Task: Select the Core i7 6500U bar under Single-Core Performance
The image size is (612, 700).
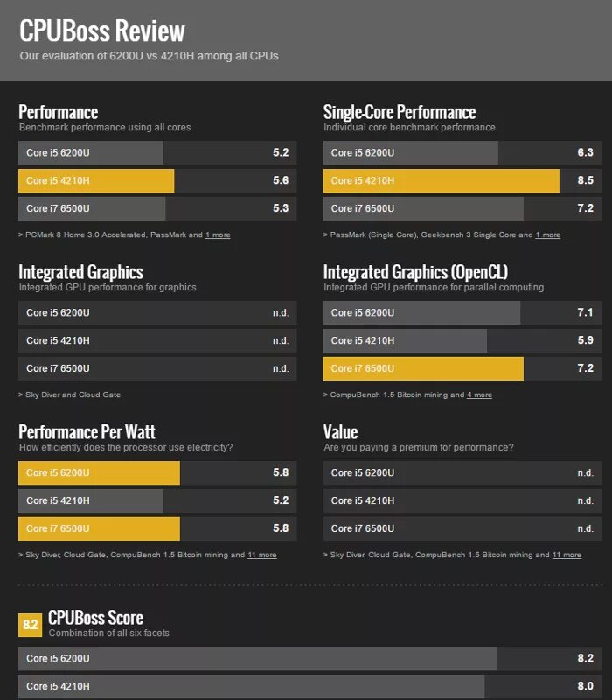Action: (462, 208)
